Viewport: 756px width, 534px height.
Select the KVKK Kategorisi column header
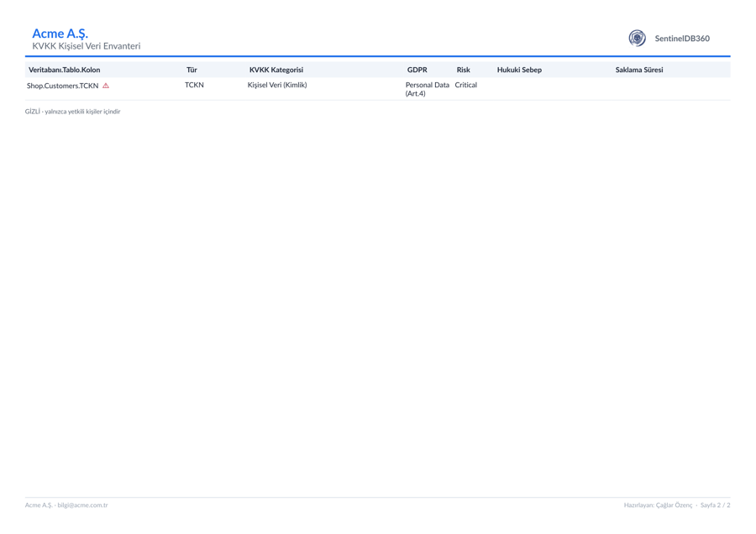pyautogui.click(x=276, y=70)
